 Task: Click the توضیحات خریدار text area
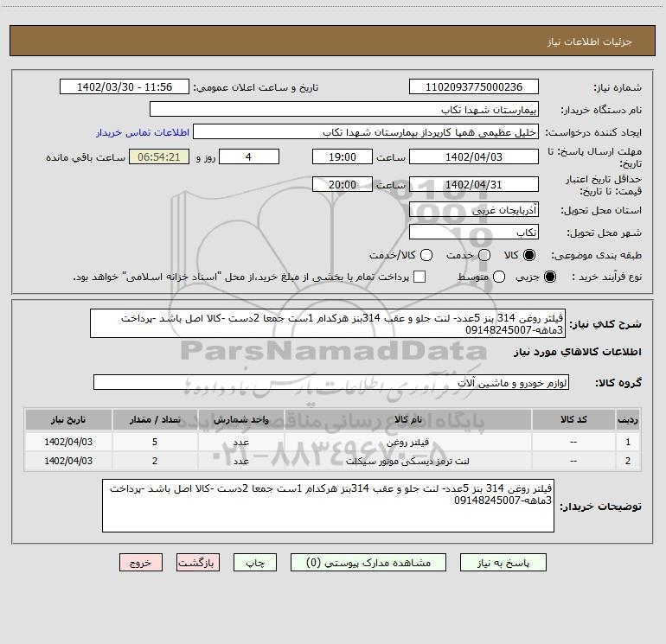pyautogui.click(x=328, y=506)
